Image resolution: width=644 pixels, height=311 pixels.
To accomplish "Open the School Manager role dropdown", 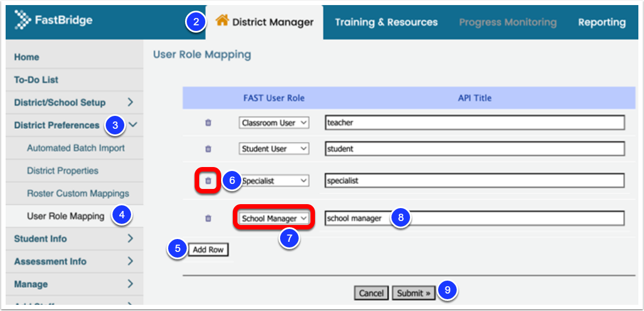I will pos(274,219).
